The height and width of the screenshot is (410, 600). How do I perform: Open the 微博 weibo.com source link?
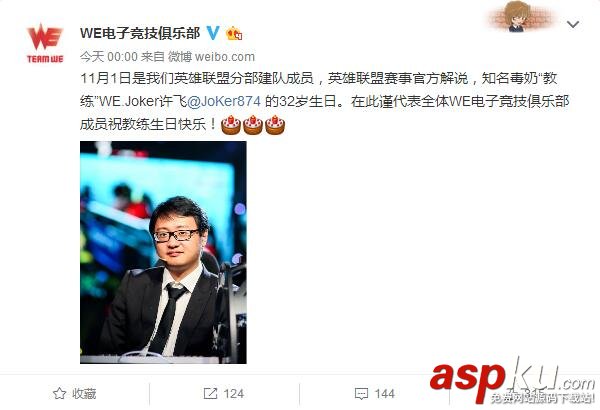(212, 57)
